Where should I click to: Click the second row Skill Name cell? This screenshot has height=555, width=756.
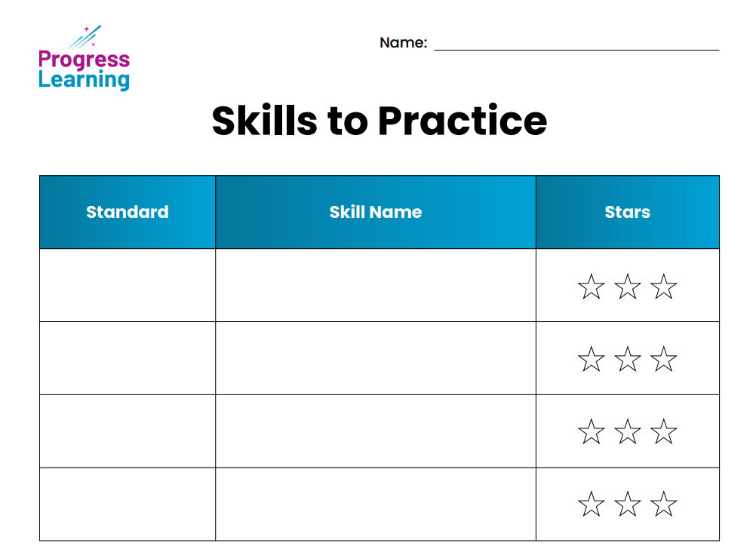(x=375, y=358)
